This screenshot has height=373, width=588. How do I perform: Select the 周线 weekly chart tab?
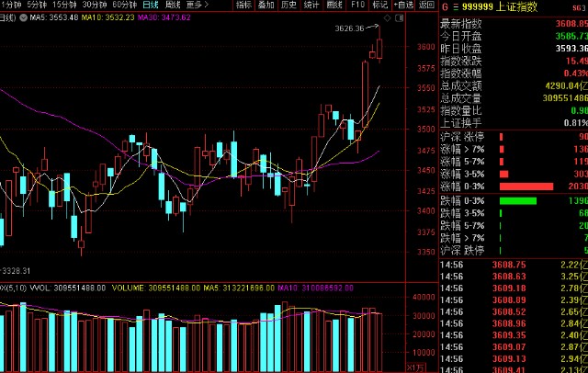point(173,5)
